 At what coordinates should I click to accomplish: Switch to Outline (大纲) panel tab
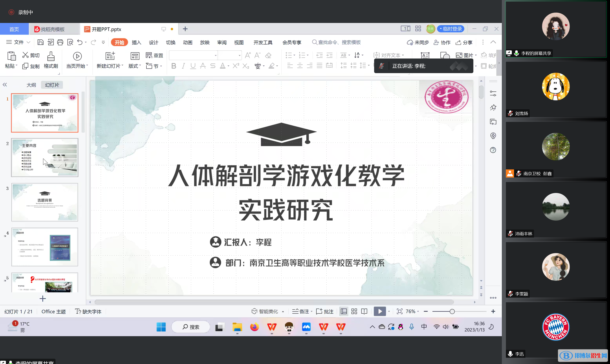[31, 85]
